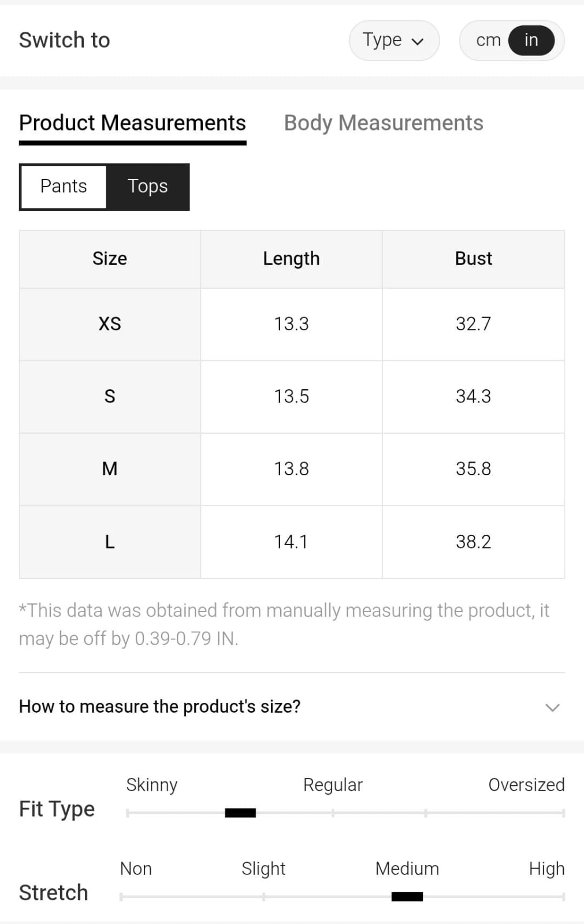Click the Type dropdown arrow icon
Screen dimensions: 584x924
click(418, 42)
